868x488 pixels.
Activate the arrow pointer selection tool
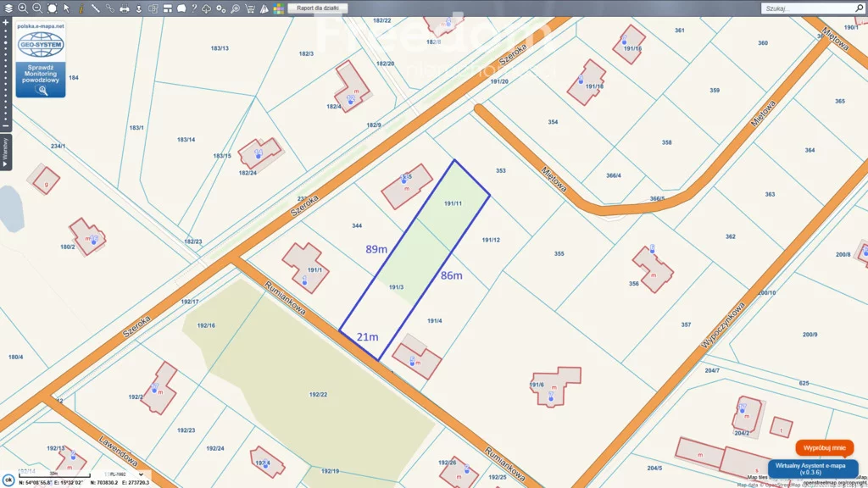[66, 8]
